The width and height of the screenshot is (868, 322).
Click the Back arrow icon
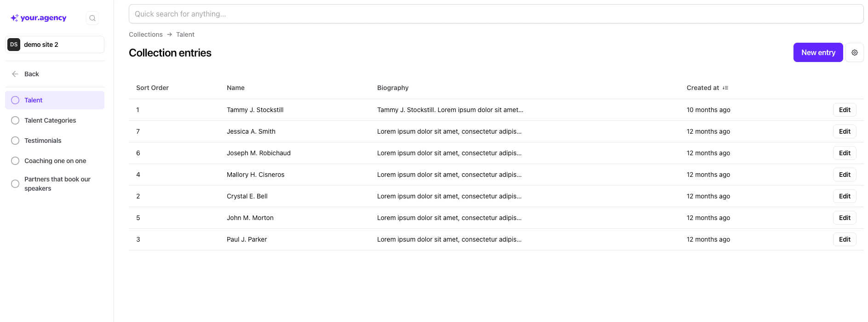[15, 74]
